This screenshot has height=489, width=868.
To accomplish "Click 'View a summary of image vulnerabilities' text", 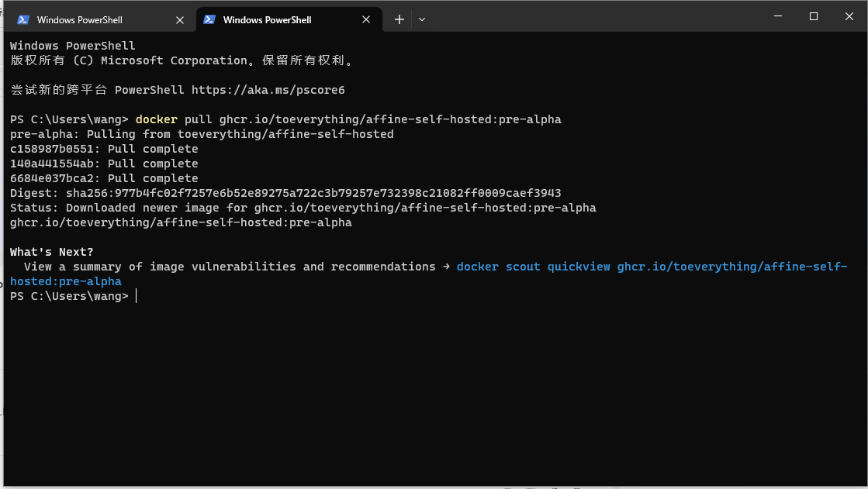I will coord(230,267).
